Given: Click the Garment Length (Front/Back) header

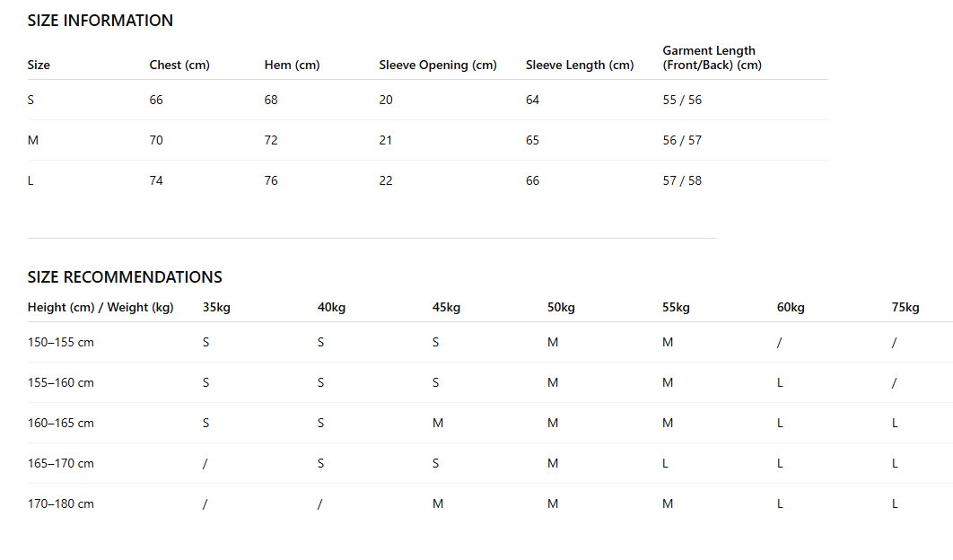Looking at the screenshot, I should [712, 57].
